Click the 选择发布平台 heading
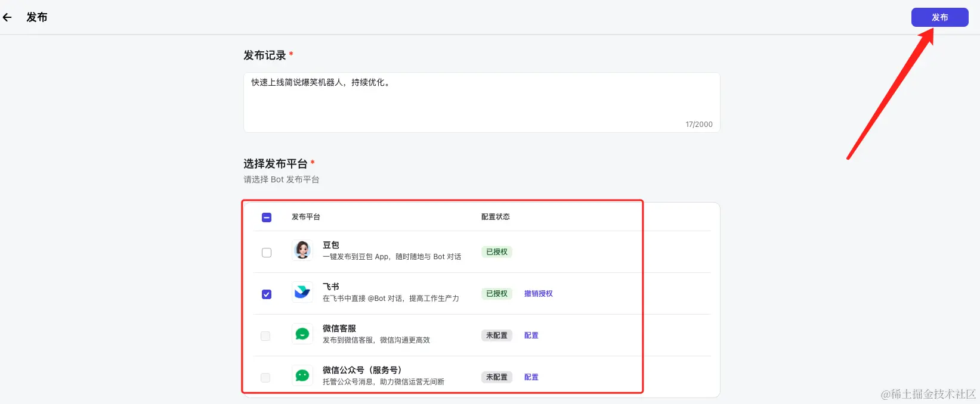 pos(276,164)
